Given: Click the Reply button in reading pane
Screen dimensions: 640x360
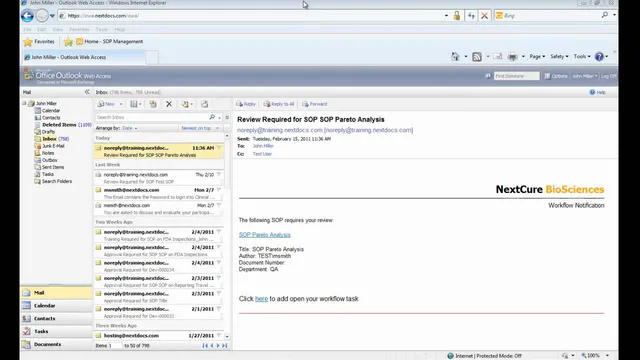Looking at the screenshot, I should pyautogui.click(x=246, y=104).
